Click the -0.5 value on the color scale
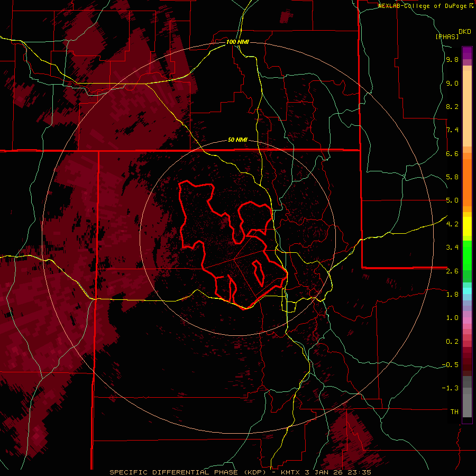This screenshot has height=476, width=476. click(450, 365)
